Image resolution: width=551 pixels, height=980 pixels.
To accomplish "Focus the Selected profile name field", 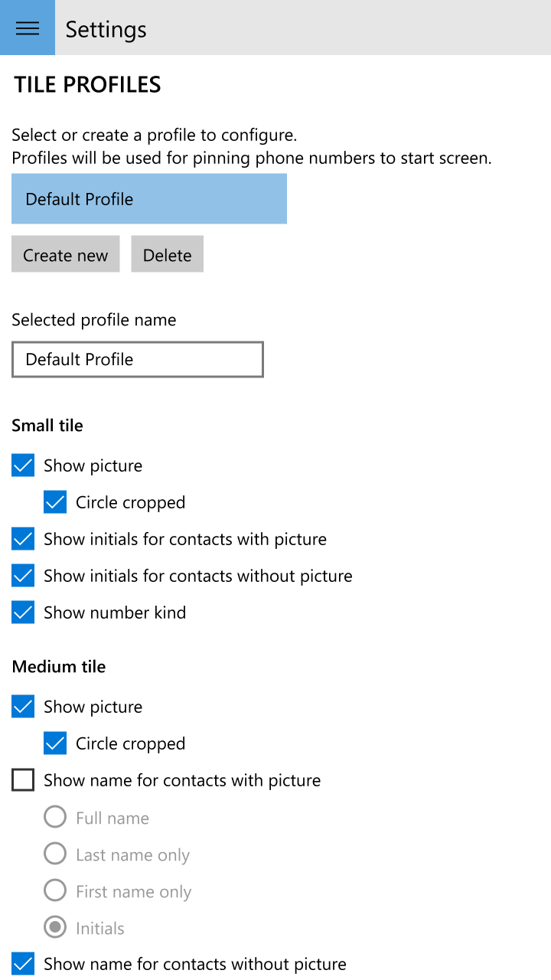I will [x=138, y=360].
